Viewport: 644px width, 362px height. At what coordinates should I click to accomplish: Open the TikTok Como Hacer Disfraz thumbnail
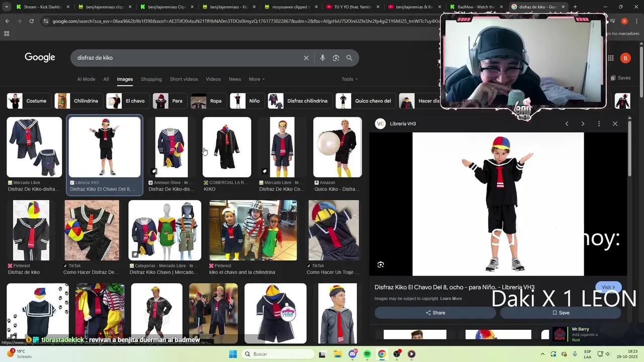click(x=92, y=230)
